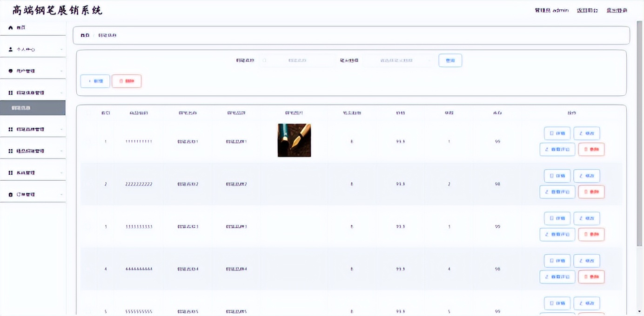This screenshot has height=316, width=644.
Task: Check the checkbox for row 1111111111
Action: pyautogui.click(x=88, y=141)
